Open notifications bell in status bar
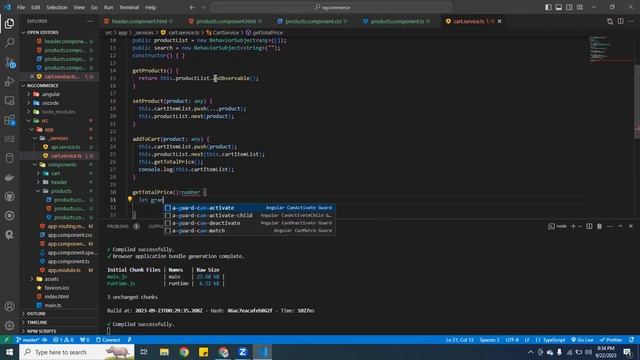Screen dimensions: 640x360 (x=631, y=340)
